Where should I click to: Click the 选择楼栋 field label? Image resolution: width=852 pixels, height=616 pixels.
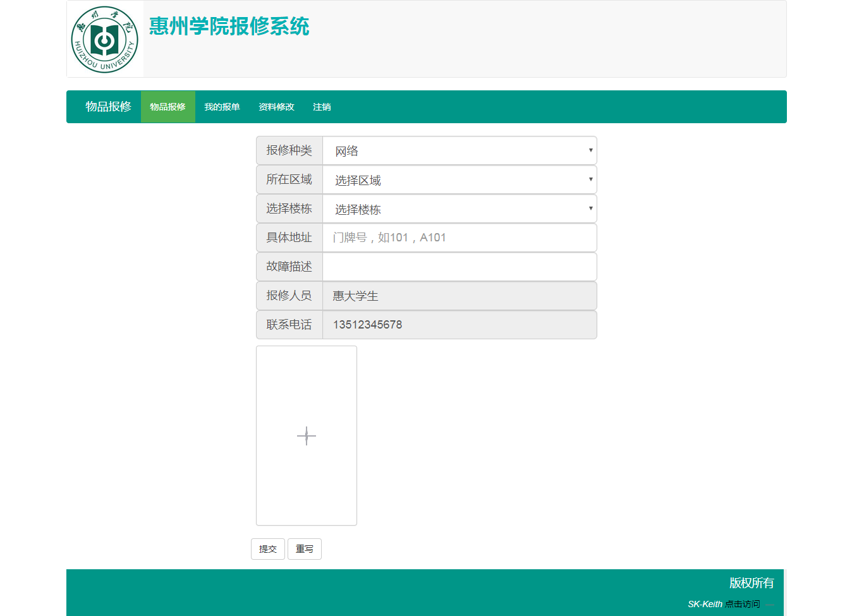pos(289,208)
